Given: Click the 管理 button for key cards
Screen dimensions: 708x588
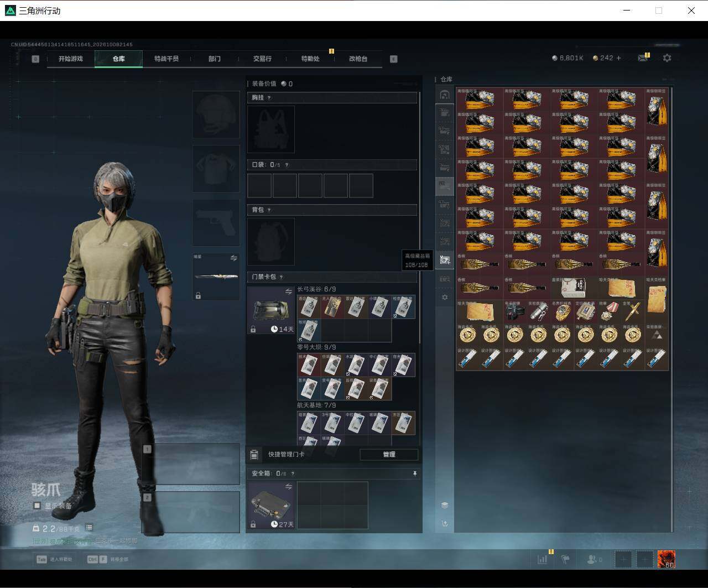Looking at the screenshot, I should click(389, 454).
